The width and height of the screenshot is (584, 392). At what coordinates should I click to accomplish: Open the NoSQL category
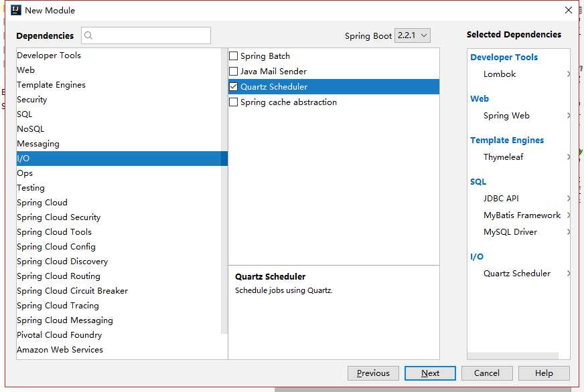coord(119,128)
